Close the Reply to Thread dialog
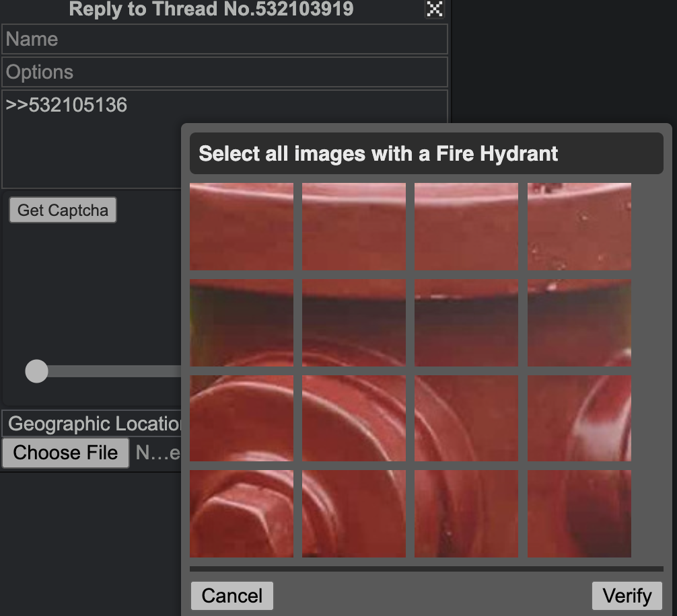This screenshot has height=616, width=677. 434,9
